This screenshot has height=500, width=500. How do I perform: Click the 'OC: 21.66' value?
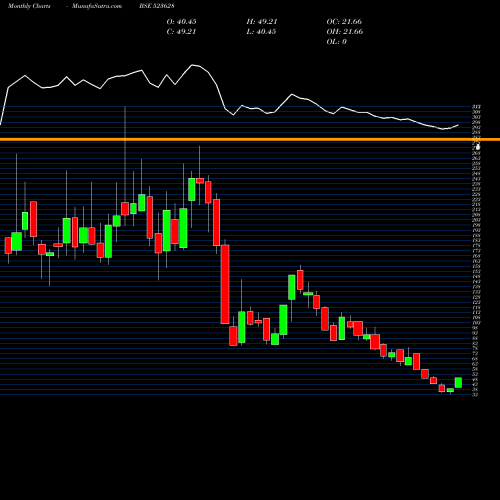coord(344,22)
